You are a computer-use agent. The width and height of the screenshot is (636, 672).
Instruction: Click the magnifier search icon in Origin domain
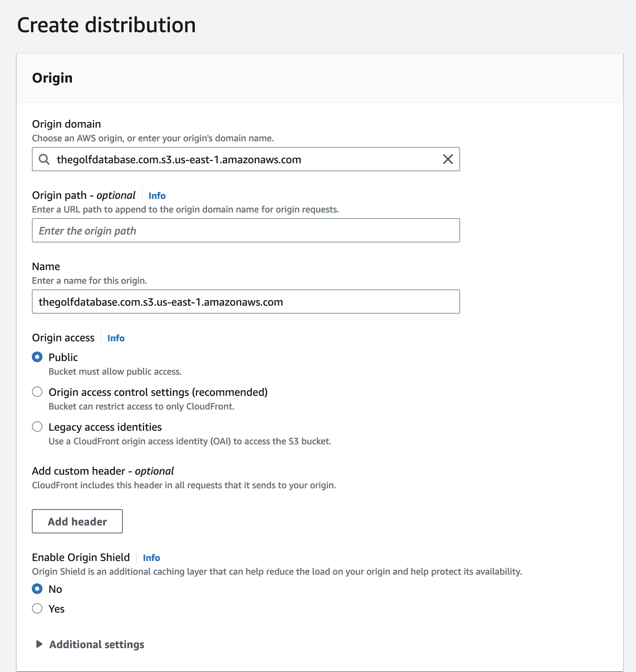point(44,159)
